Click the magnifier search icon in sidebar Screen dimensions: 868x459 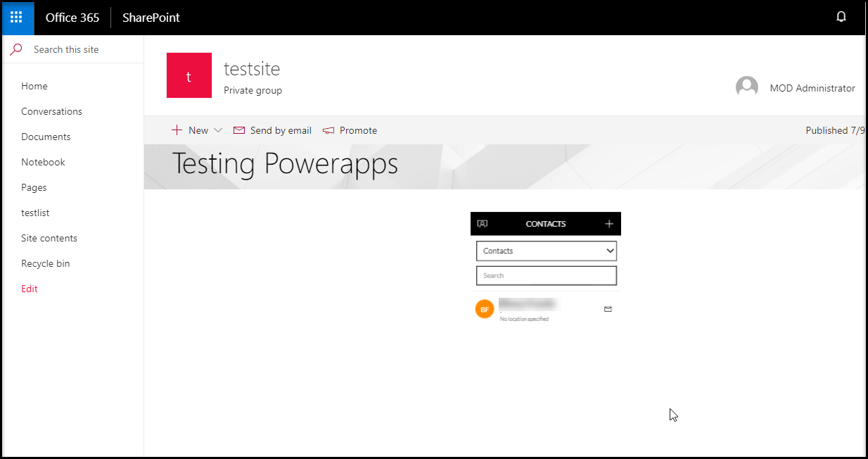click(16, 49)
